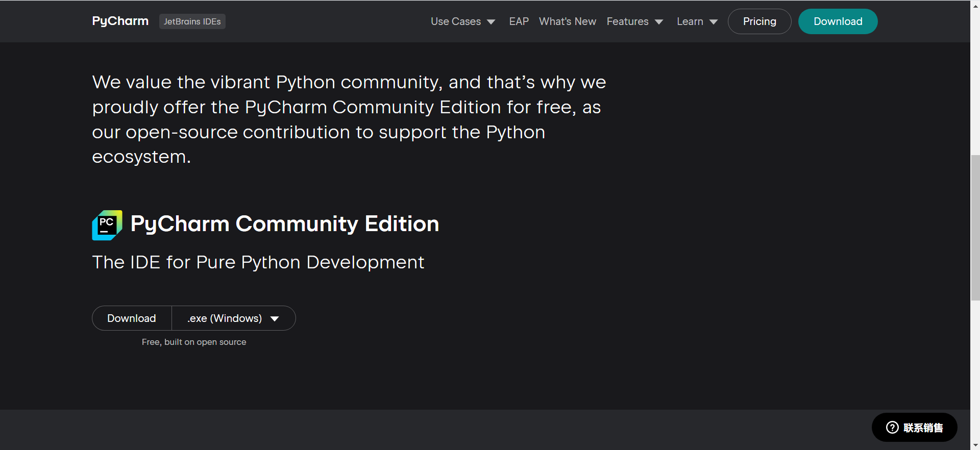Image resolution: width=980 pixels, height=450 pixels.
Task: Open the Features menu
Action: 627,21
